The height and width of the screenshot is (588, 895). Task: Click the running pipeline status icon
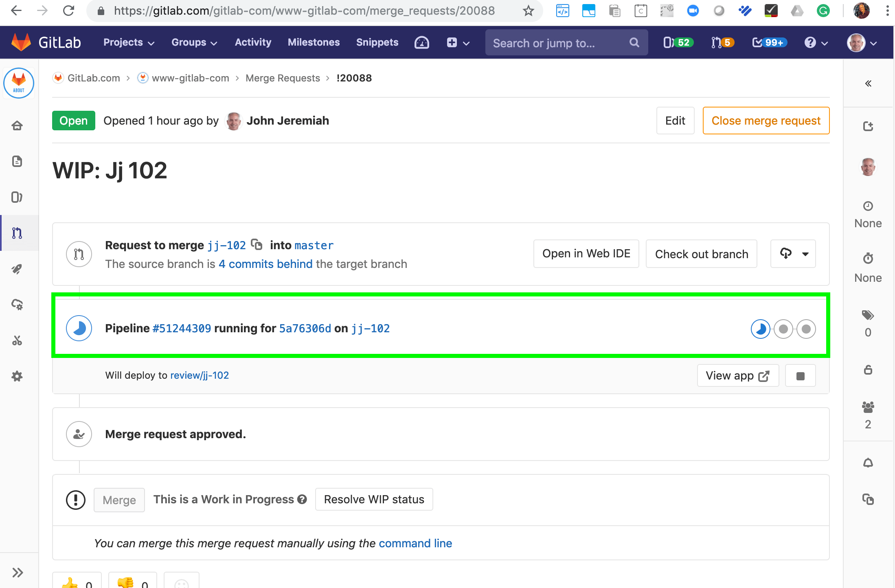[x=79, y=328]
